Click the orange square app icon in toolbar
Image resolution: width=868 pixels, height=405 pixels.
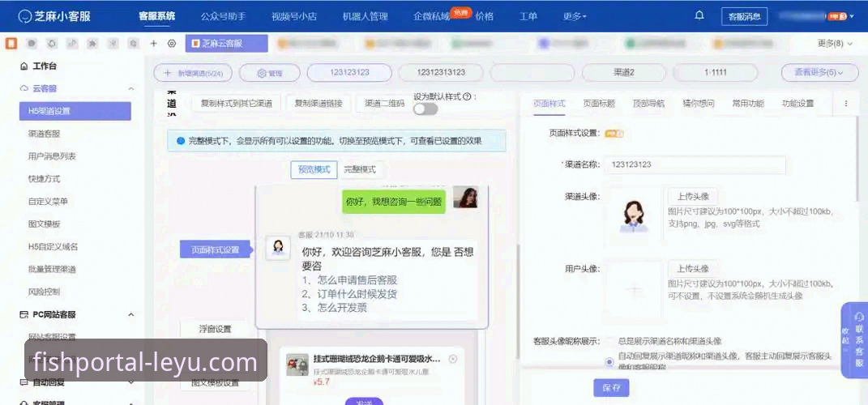[11, 43]
